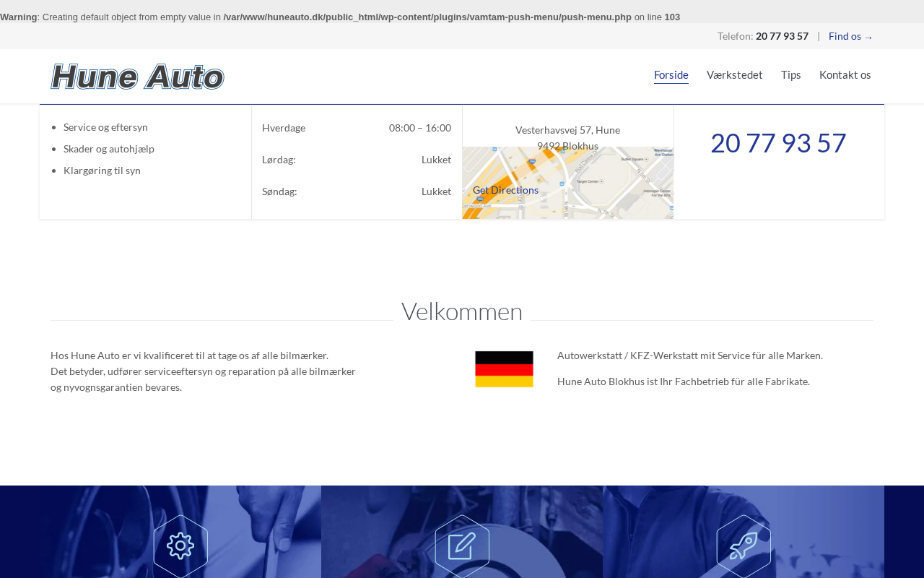
Task: Click the pencil edit icon hexagon
Action: click(x=462, y=545)
